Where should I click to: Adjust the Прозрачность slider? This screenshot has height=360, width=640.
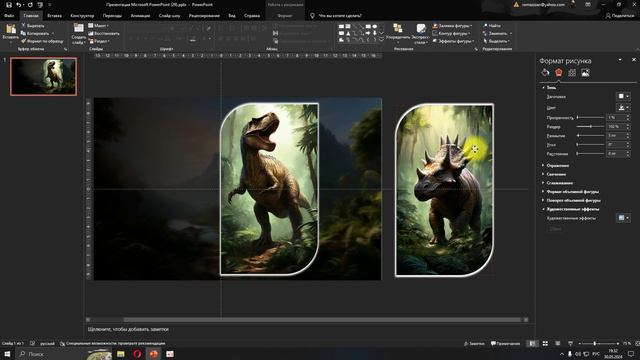point(590,118)
